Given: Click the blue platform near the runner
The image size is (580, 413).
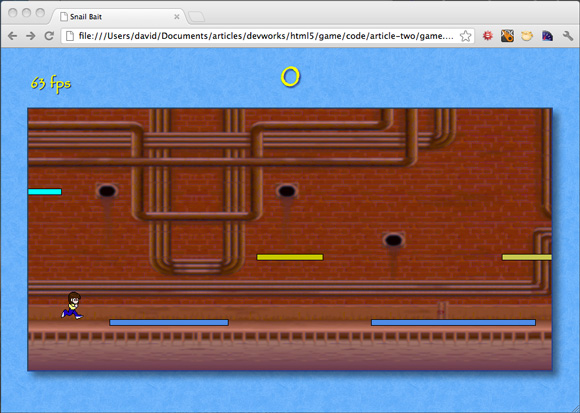Looking at the screenshot, I should [x=169, y=322].
